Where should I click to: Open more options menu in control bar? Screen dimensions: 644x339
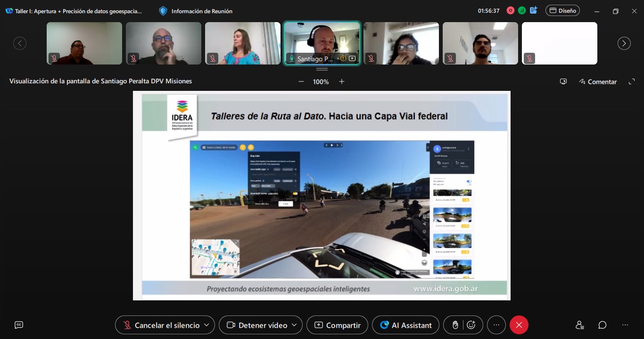pyautogui.click(x=496, y=325)
